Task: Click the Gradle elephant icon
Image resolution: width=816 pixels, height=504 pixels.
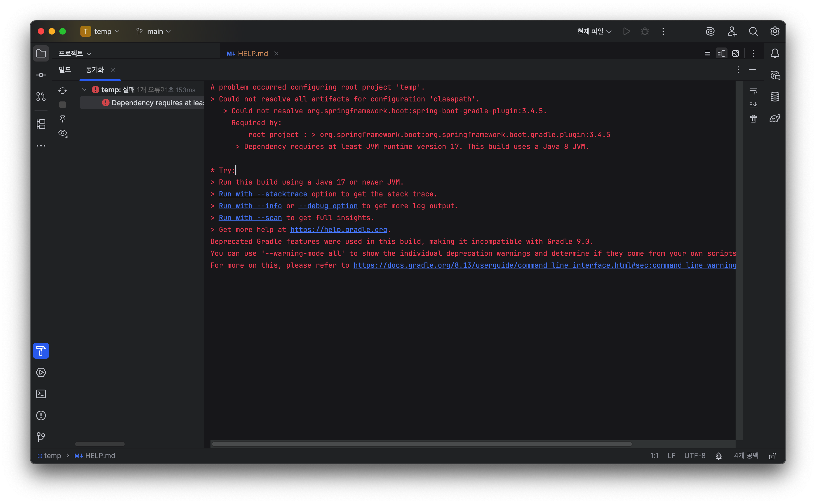Action: click(x=775, y=118)
